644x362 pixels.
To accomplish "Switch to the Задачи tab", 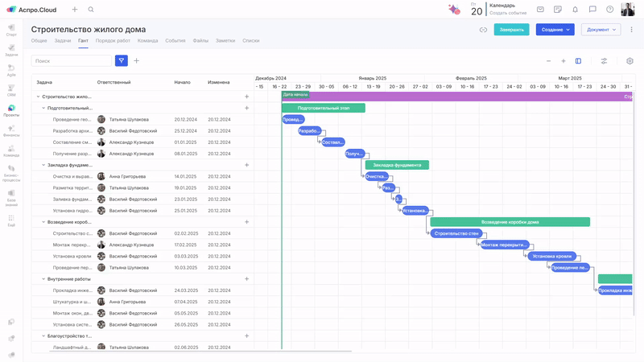I will 63,40.
